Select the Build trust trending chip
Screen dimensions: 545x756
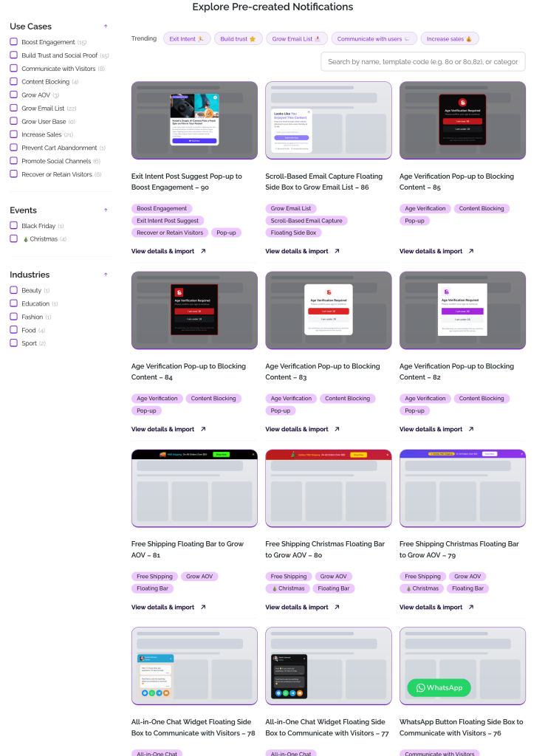tap(239, 38)
